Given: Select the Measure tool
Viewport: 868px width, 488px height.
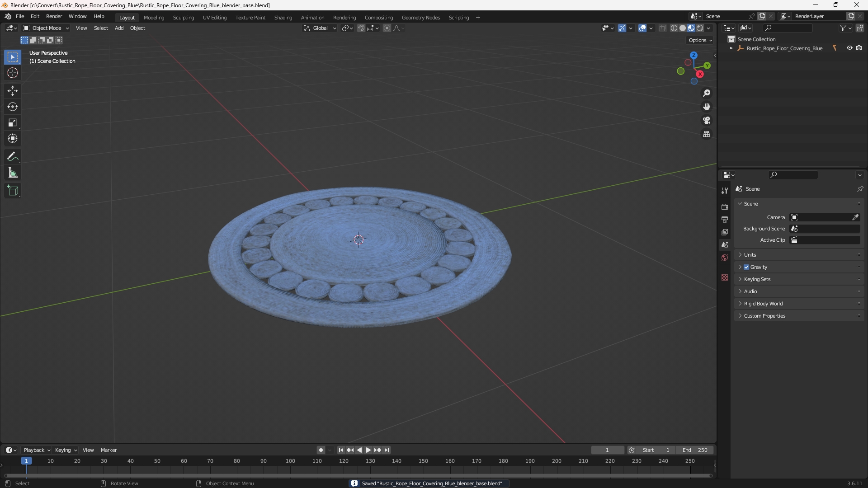Looking at the screenshot, I should pyautogui.click(x=13, y=173).
